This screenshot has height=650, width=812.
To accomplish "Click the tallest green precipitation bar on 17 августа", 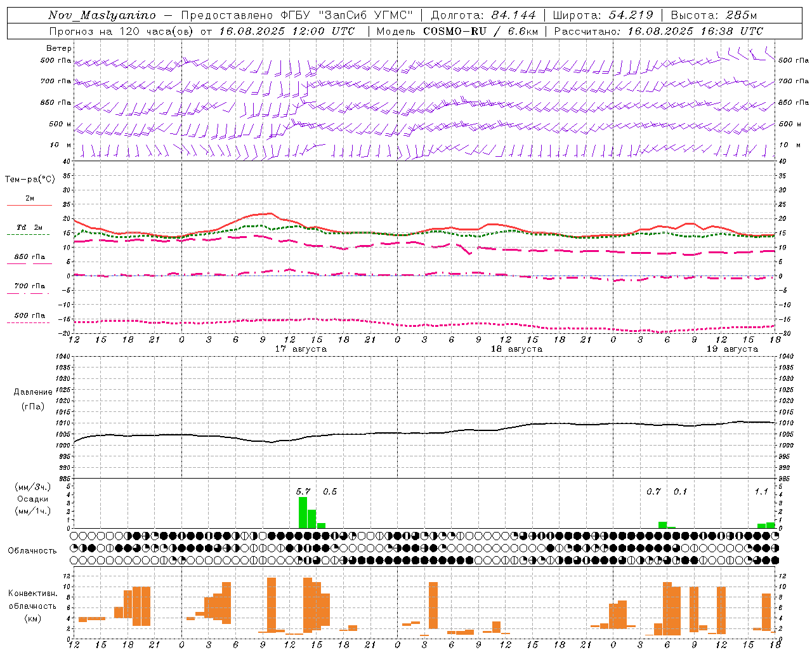I will [x=303, y=512].
